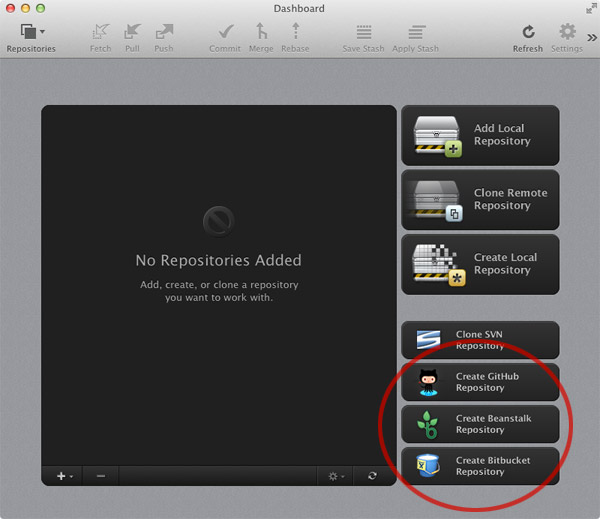Click Clone Remote Repository button

coord(480,200)
